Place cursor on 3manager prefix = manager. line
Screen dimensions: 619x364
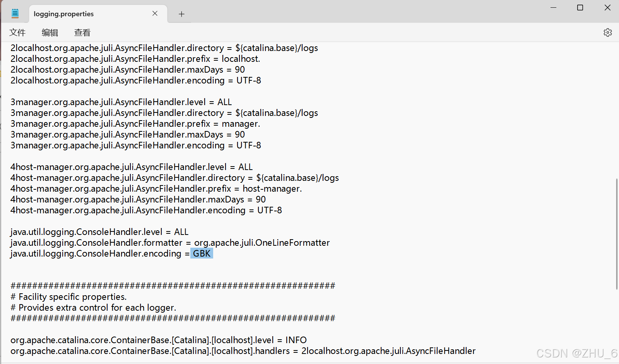click(135, 124)
